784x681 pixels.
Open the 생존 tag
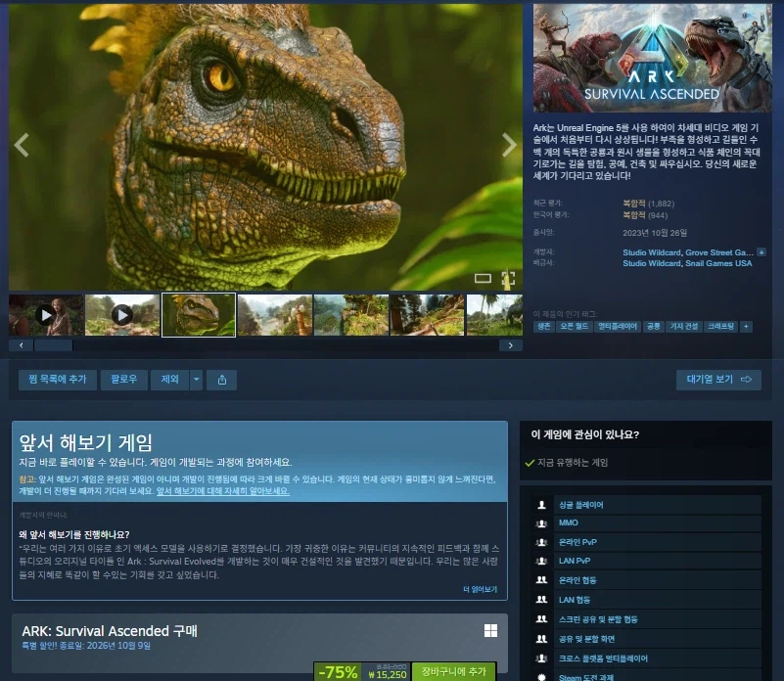tap(543, 326)
